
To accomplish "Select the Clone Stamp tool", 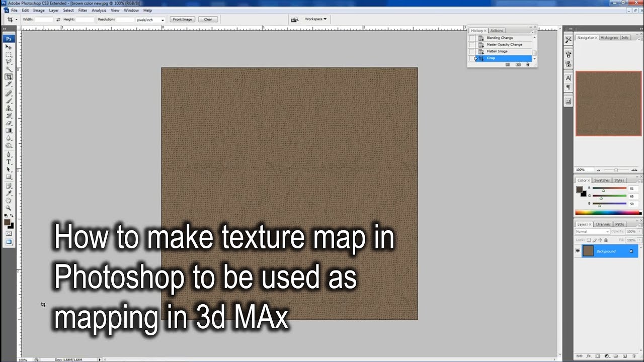I will 9,108.
